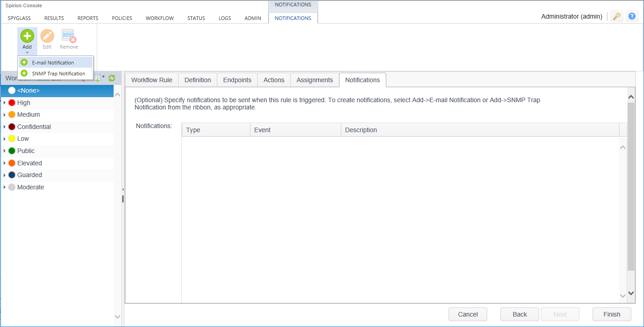Select the Medium rule in the list
Screen dimensions: 644x327
(28, 114)
